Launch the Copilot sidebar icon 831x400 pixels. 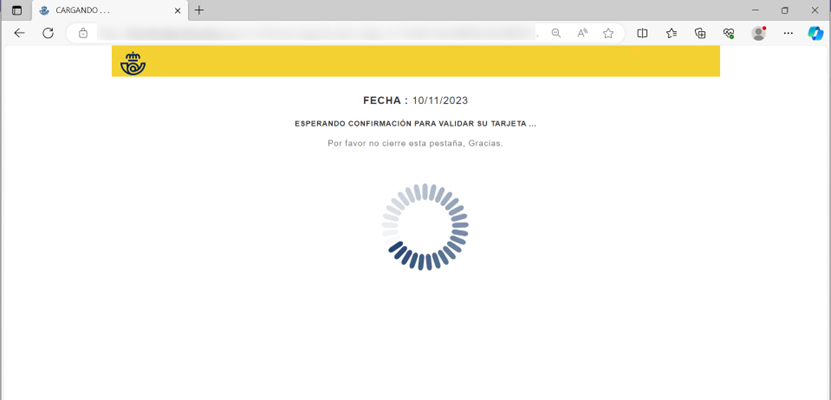(x=816, y=33)
